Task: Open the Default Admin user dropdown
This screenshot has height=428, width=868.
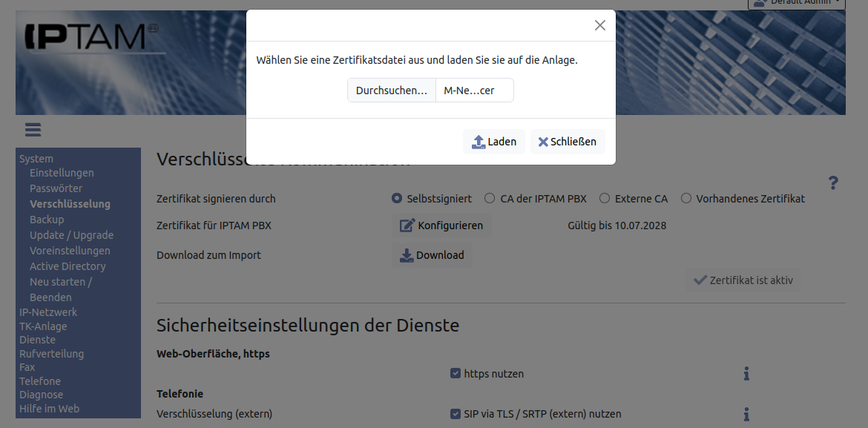Action: point(797,3)
